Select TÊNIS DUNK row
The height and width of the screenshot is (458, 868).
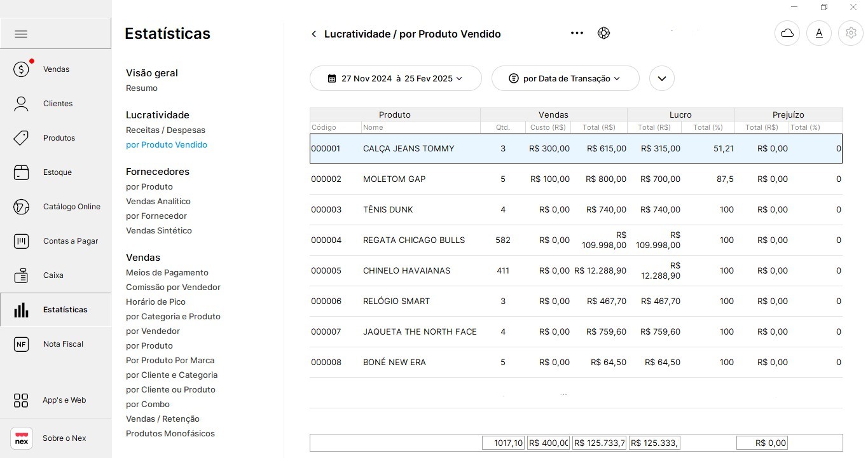576,210
